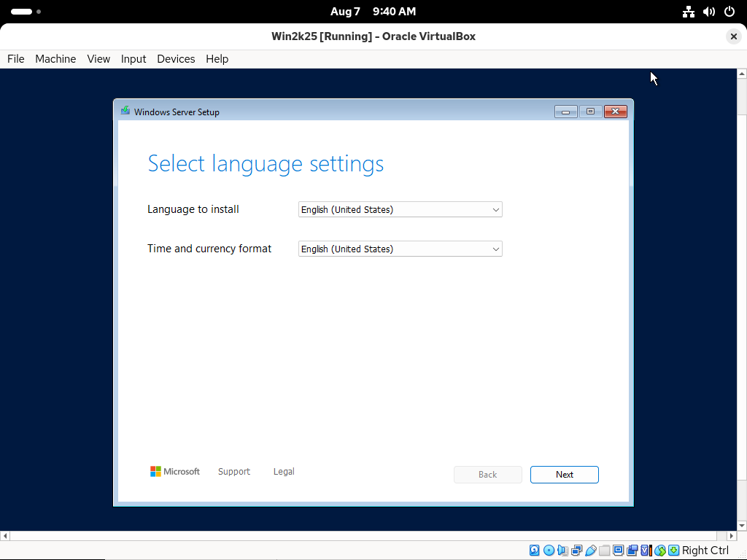747x560 pixels.
Task: Open the Devices menu
Action: [x=176, y=59]
